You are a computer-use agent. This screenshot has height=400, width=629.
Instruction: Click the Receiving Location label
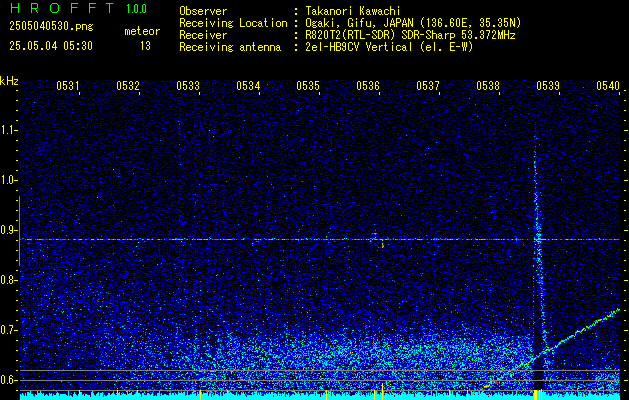tap(233, 23)
